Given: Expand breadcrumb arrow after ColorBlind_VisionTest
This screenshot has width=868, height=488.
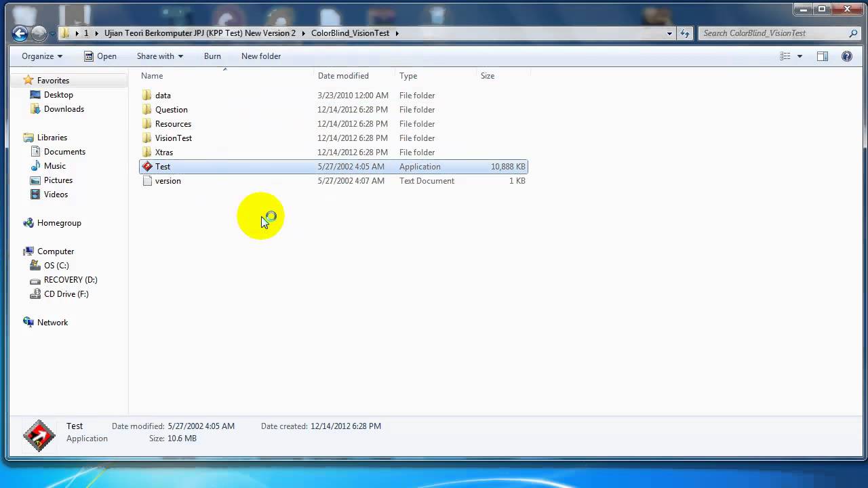Looking at the screenshot, I should click(x=397, y=33).
